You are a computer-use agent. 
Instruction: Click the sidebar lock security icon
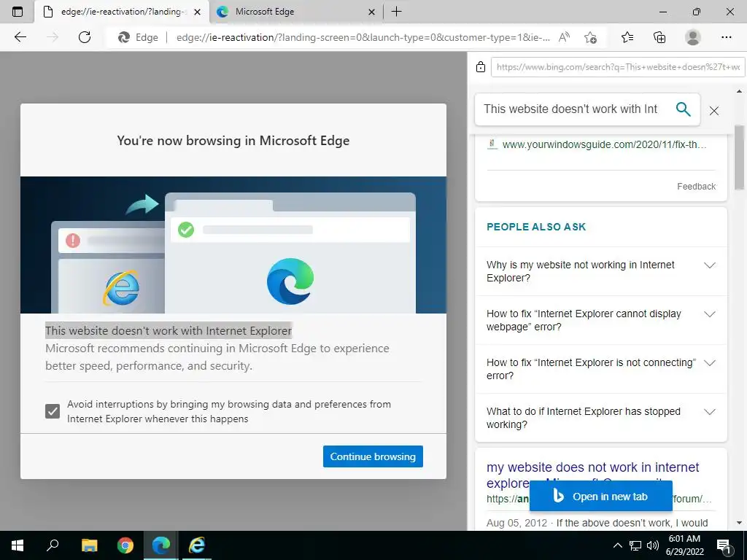click(x=481, y=66)
